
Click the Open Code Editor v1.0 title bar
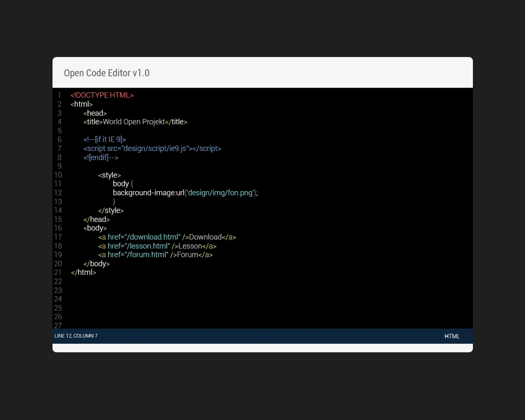[x=106, y=73]
